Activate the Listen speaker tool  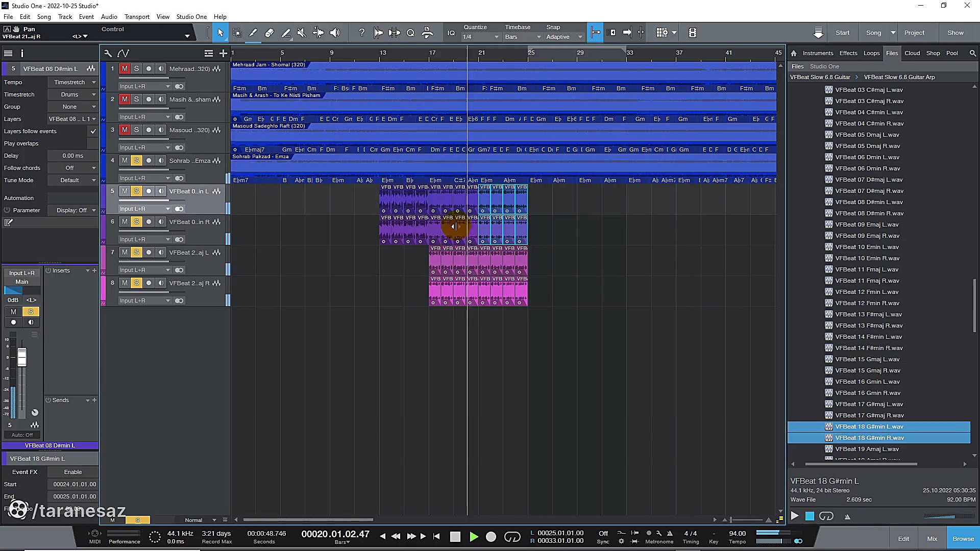(x=335, y=33)
